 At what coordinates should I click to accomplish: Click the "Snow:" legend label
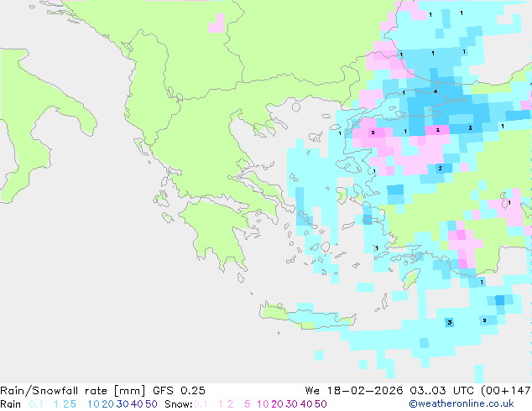pos(179,404)
